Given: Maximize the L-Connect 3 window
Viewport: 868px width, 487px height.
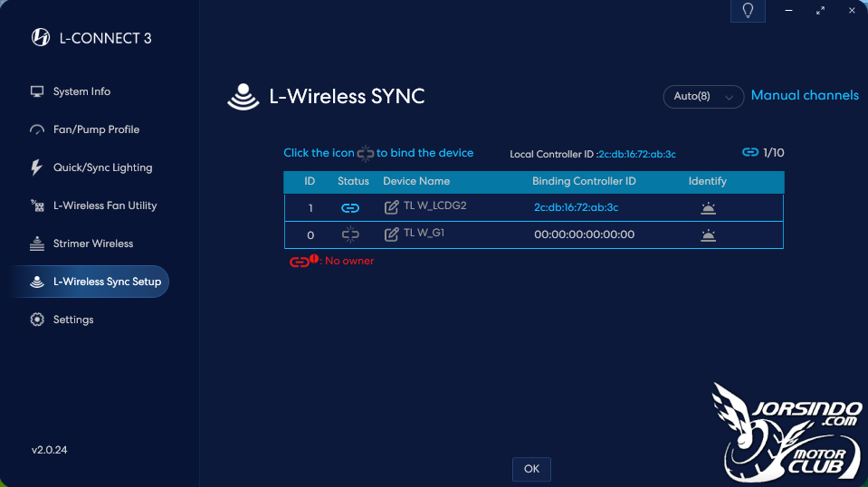Looking at the screenshot, I should pyautogui.click(x=820, y=11).
